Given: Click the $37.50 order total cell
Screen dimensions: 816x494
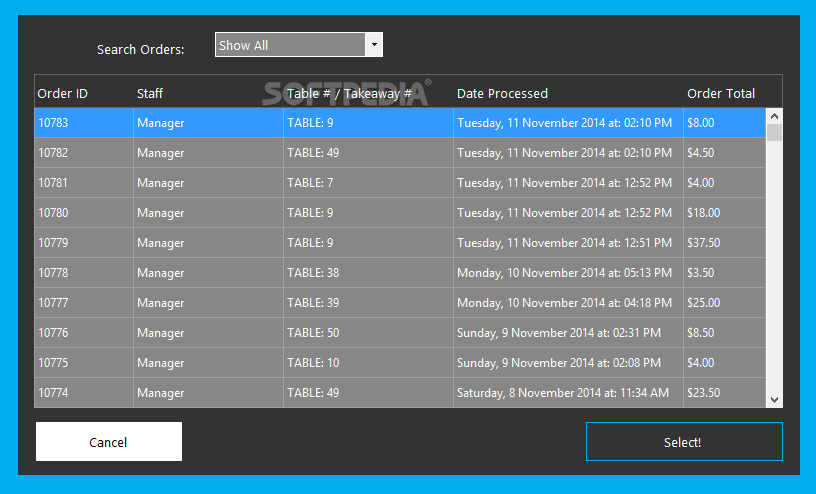Looking at the screenshot, I should [x=724, y=243].
